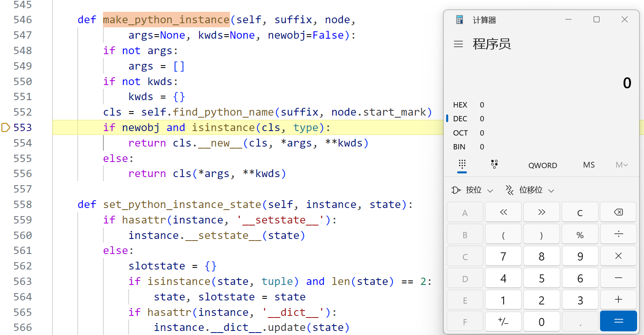Image resolution: width=644 pixels, height=335 pixels.
Task: Click the right shift >> key
Action: pyautogui.click(x=541, y=212)
